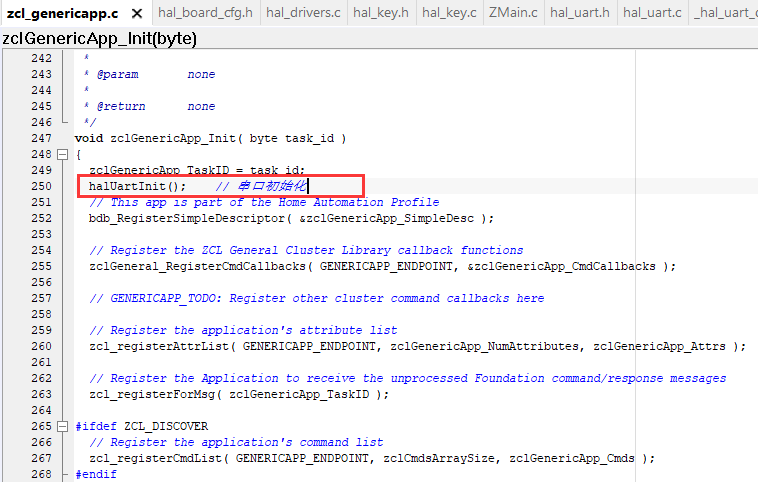The height and width of the screenshot is (482, 758).
Task: Open the _hal_uart tab at the end
Action: [726, 13]
